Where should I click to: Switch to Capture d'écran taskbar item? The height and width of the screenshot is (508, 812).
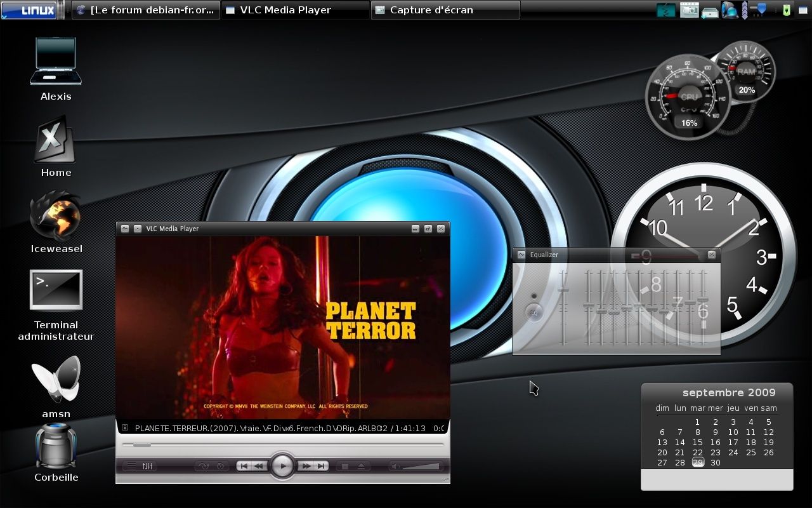pyautogui.click(x=445, y=10)
